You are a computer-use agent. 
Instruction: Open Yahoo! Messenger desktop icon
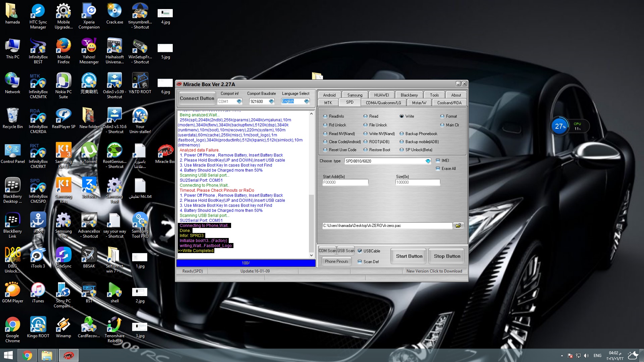pyautogui.click(x=89, y=51)
